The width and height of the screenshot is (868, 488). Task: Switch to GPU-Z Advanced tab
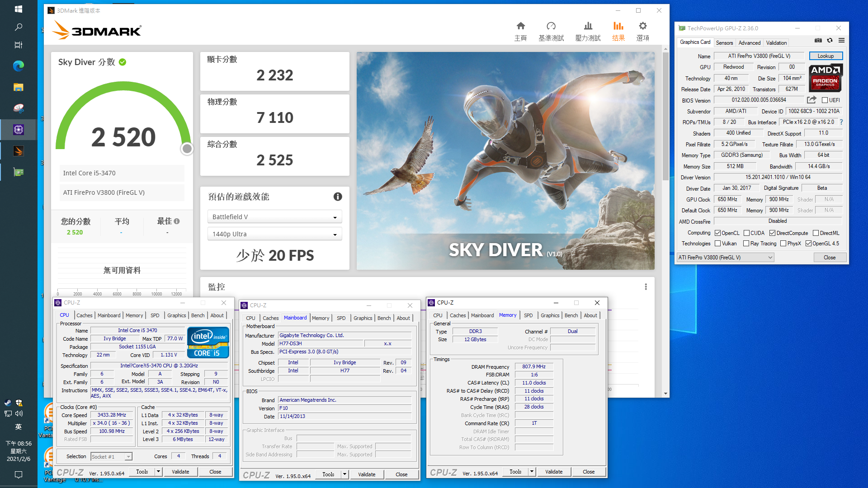(x=749, y=43)
